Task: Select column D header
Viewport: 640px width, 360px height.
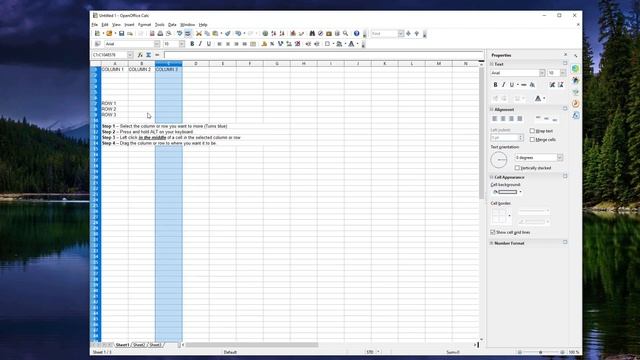Action: pyautogui.click(x=196, y=64)
